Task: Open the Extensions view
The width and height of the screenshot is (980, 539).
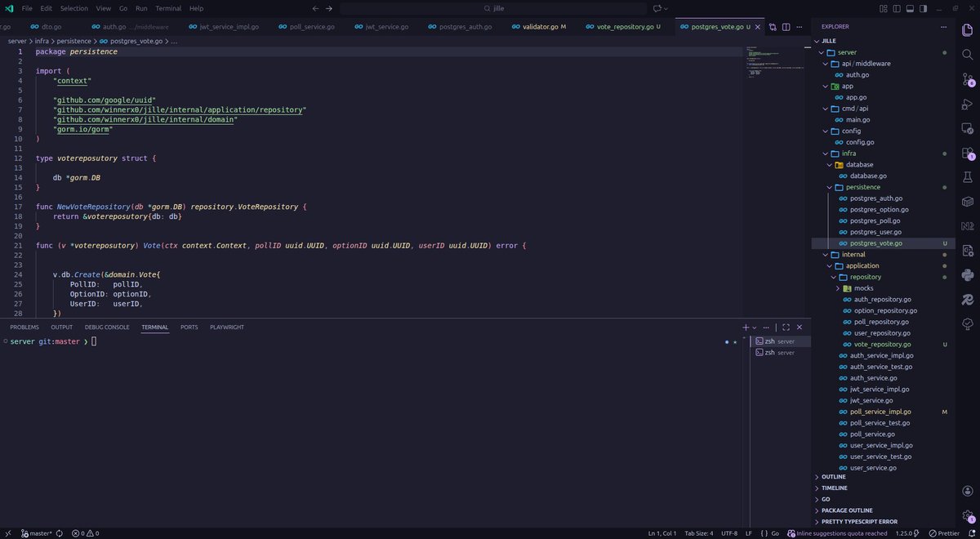Action: click(x=968, y=153)
